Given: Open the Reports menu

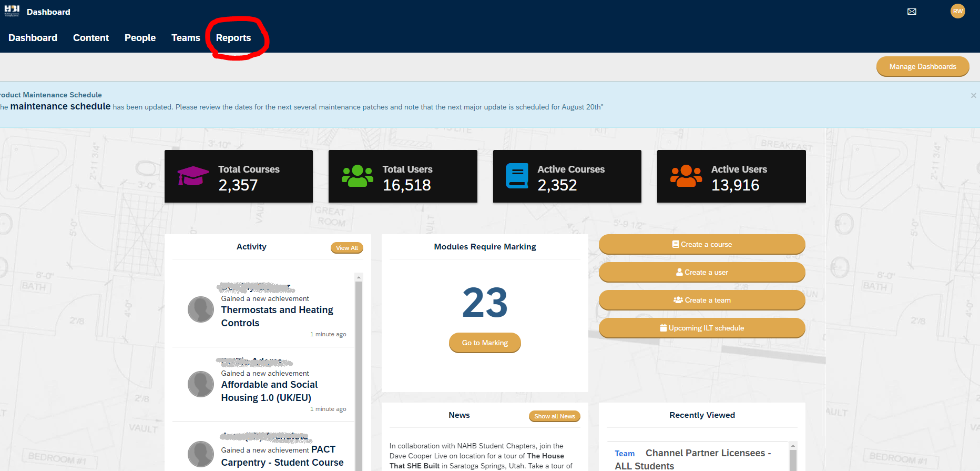Looking at the screenshot, I should [x=233, y=38].
